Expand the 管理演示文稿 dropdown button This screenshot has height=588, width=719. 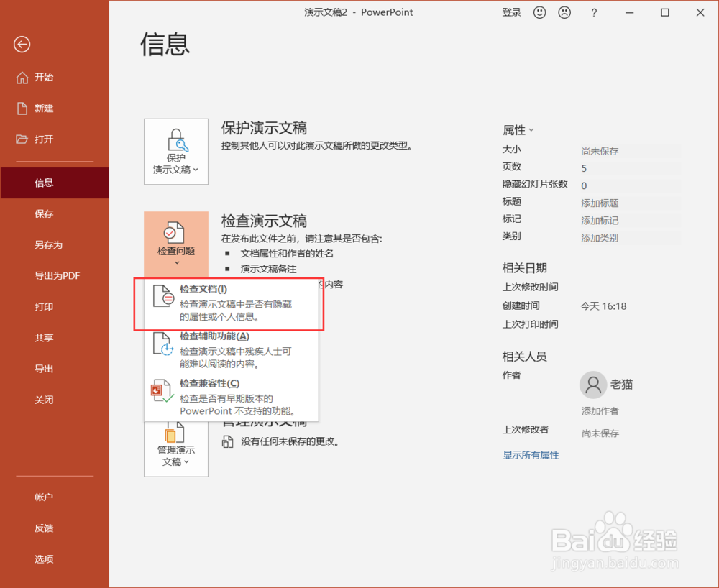[176, 449]
